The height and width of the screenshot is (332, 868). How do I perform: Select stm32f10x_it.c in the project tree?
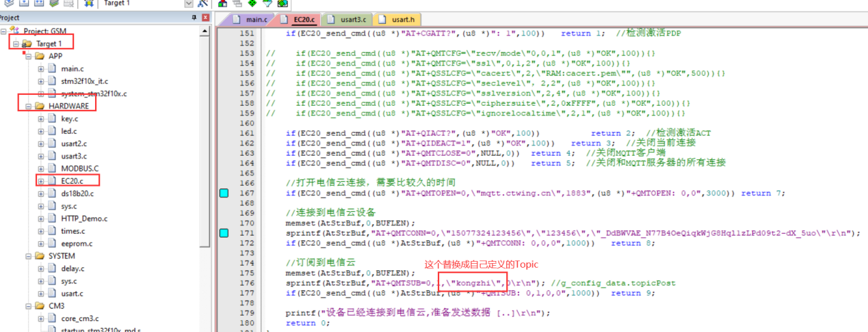pos(84,81)
